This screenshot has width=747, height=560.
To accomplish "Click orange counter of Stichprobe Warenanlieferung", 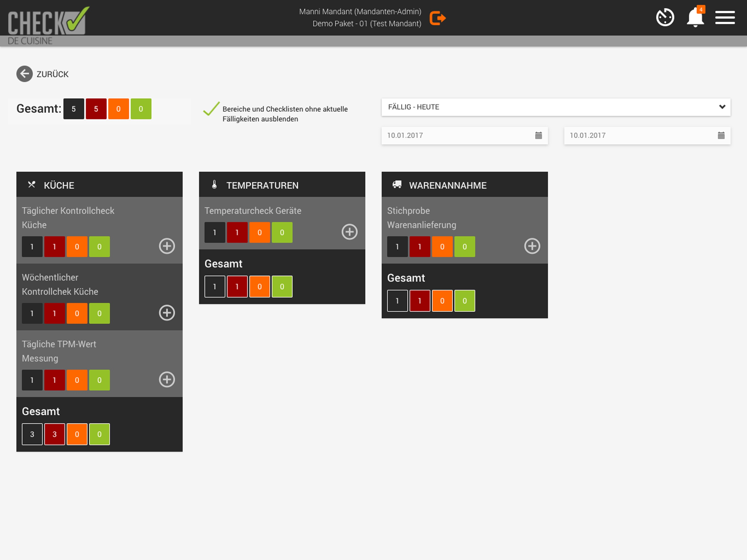I will pos(442,247).
